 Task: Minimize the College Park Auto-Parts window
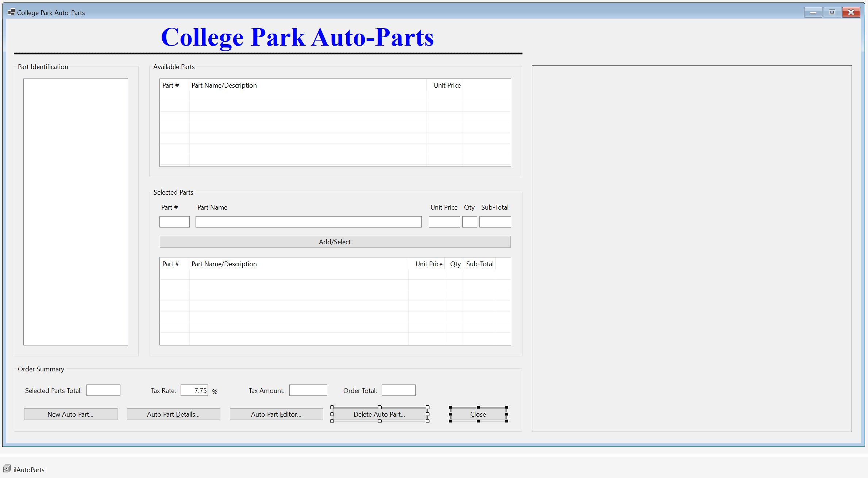(813, 12)
